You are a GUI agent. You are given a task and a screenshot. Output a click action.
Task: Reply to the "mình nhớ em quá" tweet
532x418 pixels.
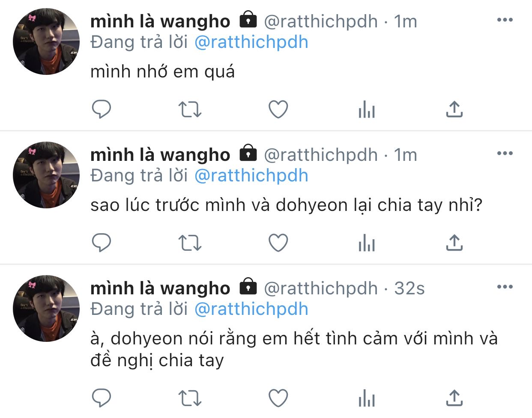pyautogui.click(x=102, y=109)
